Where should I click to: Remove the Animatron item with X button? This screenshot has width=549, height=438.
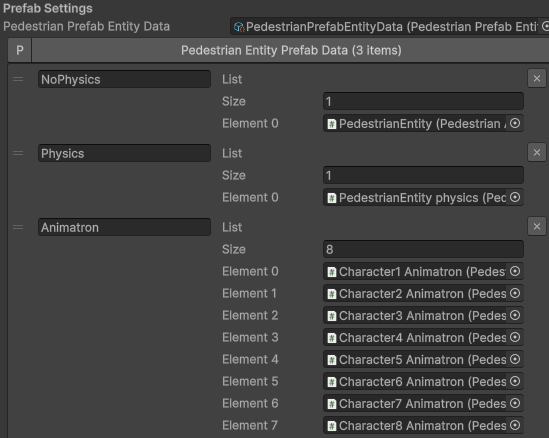click(537, 227)
